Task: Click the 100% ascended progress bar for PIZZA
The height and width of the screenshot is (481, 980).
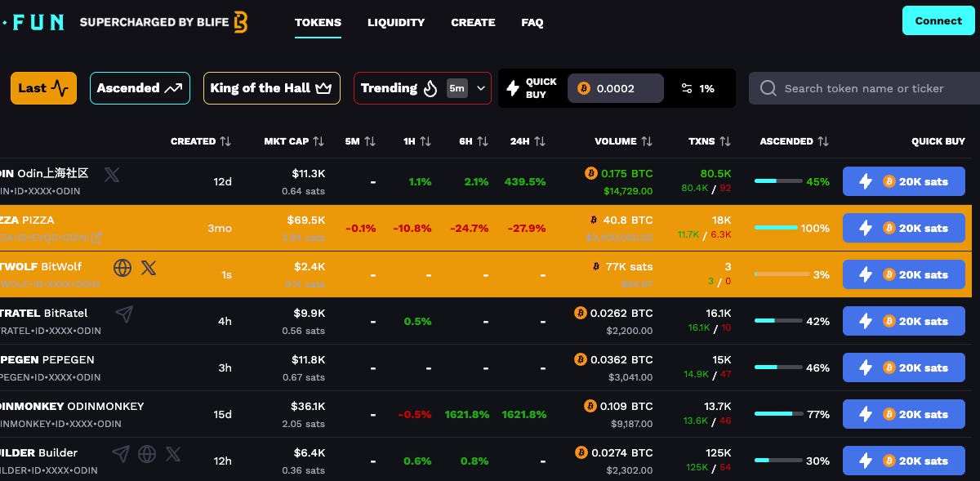Action: [776, 228]
